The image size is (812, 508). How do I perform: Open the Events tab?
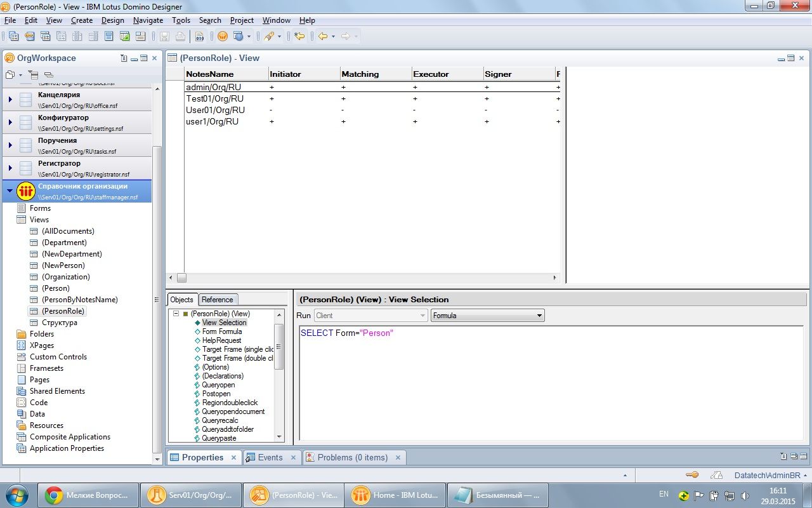tap(270, 457)
